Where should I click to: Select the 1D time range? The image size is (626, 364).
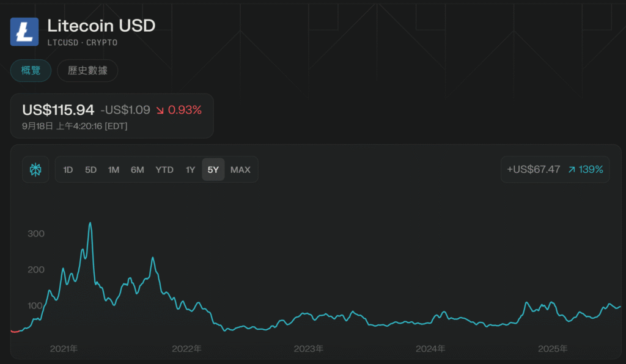click(x=68, y=170)
